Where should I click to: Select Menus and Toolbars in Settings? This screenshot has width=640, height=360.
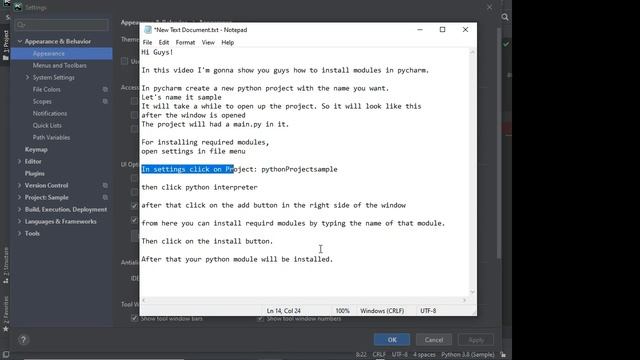[x=60, y=65]
